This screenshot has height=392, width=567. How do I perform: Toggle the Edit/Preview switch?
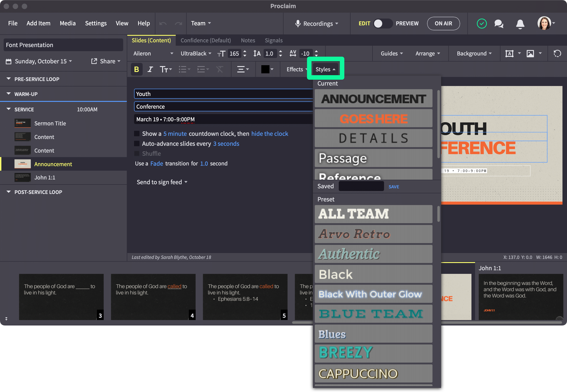pyautogui.click(x=383, y=24)
